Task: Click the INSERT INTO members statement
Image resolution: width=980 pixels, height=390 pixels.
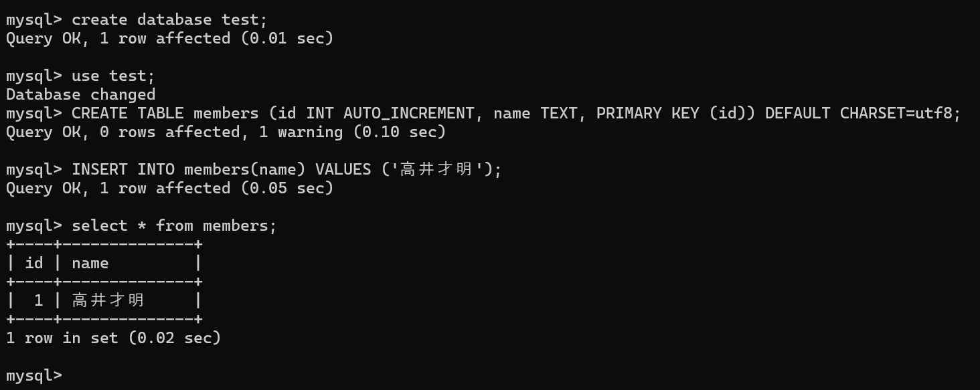Action: point(287,169)
